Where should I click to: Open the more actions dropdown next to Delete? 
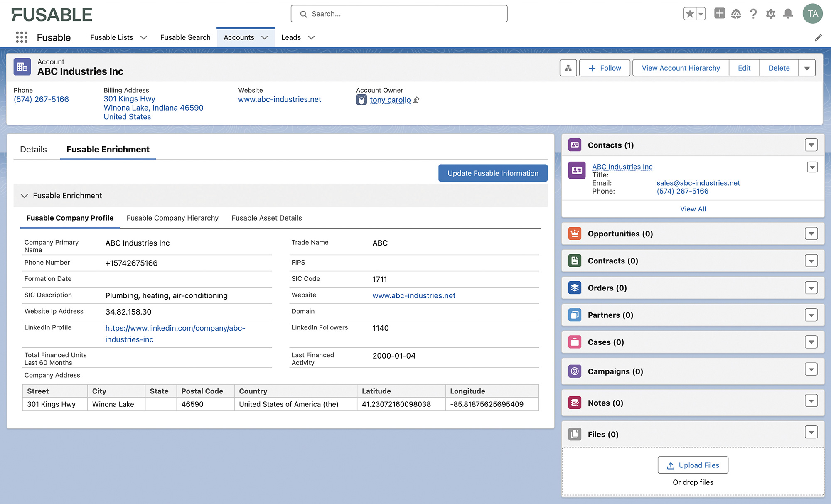click(x=807, y=68)
